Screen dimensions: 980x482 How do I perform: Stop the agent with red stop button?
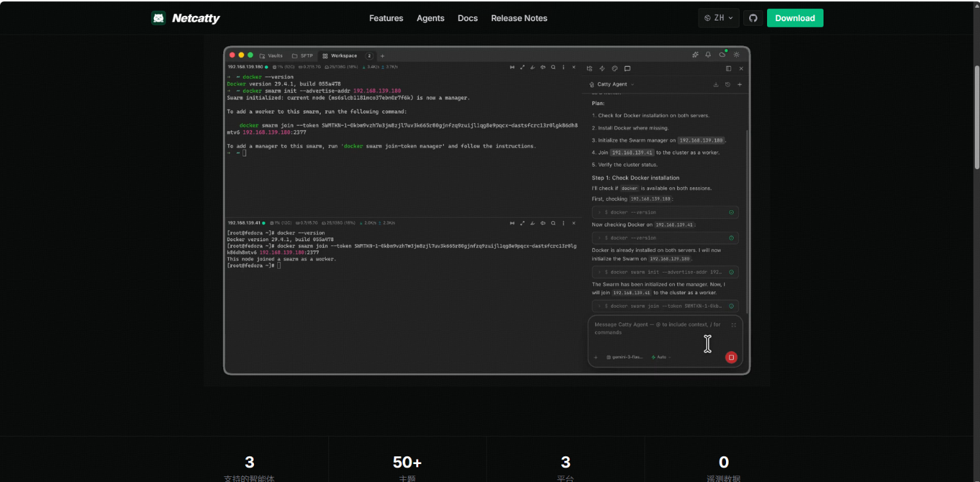coord(731,357)
